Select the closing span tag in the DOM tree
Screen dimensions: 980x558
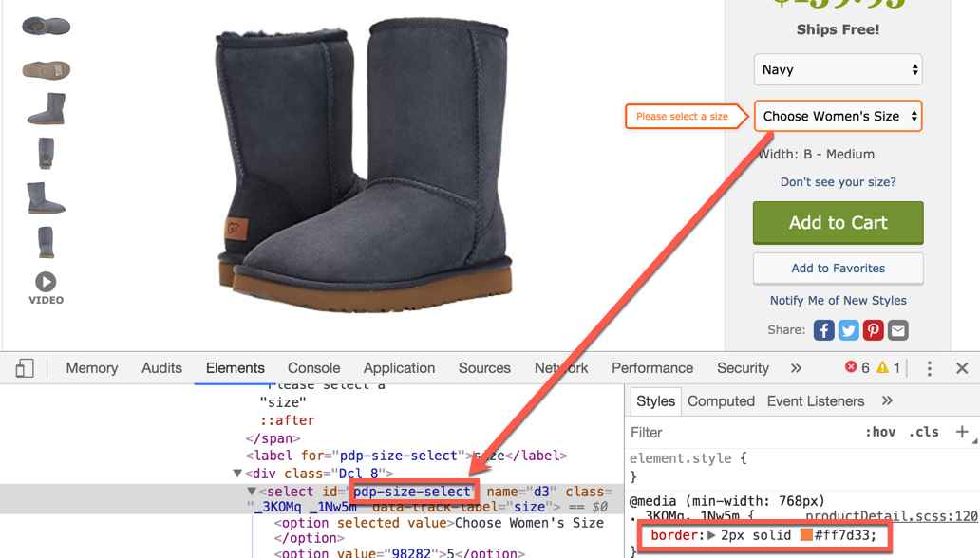[273, 438]
